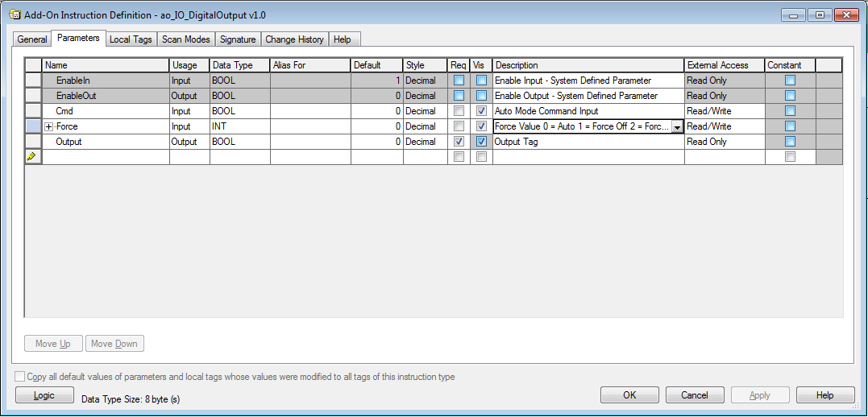Click Read Only access cell for Output
The height and width of the screenshot is (417, 868).
tap(724, 142)
